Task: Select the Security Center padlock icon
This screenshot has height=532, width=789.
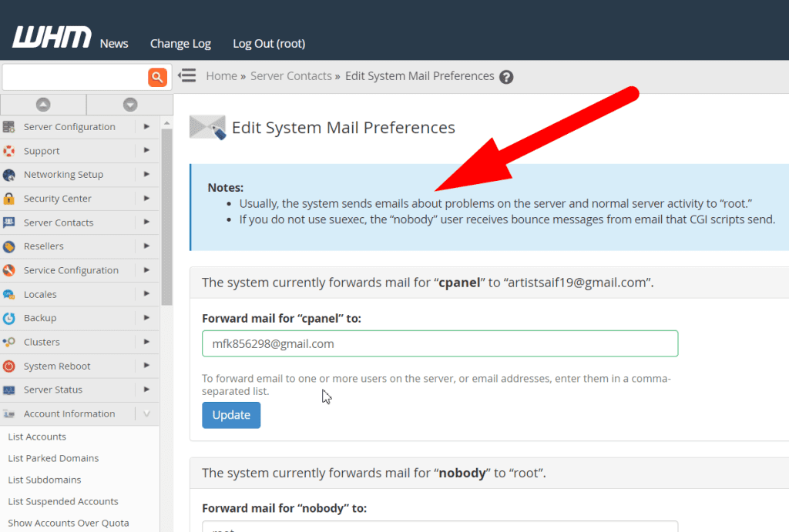Action: coord(9,199)
